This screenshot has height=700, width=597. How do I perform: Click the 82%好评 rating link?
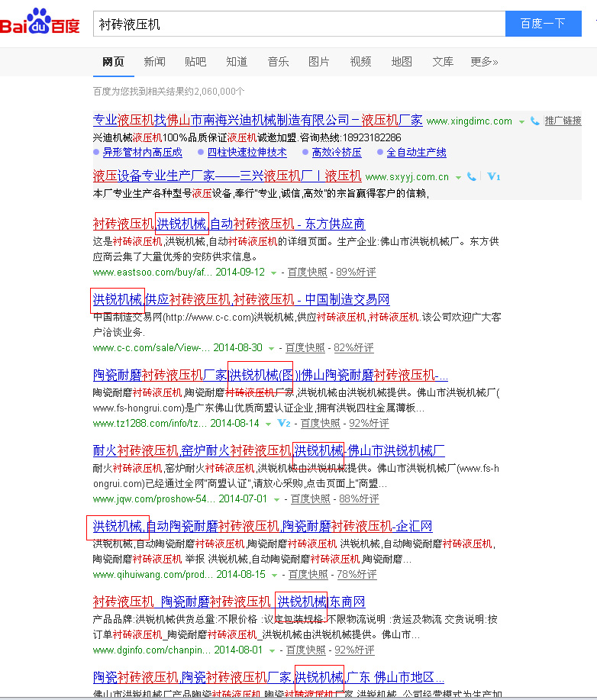point(353,347)
